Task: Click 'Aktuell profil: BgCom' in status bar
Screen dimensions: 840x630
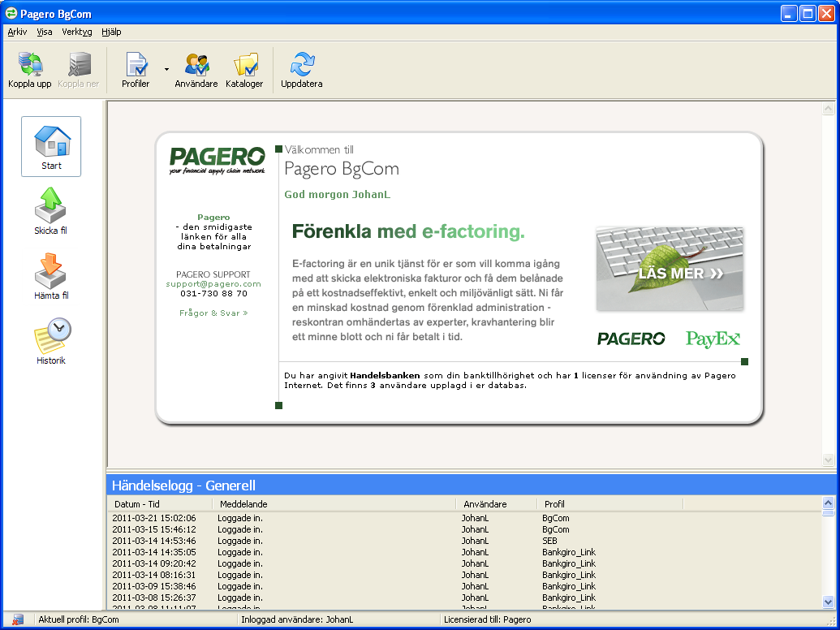Action: click(x=79, y=619)
